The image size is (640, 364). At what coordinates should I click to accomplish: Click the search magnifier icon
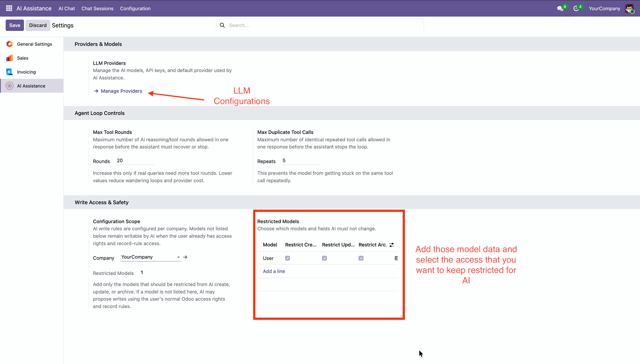point(222,25)
